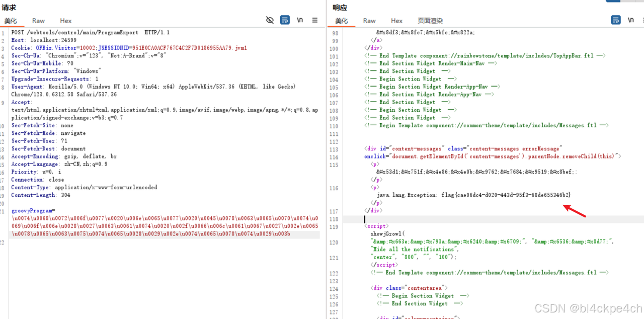Click the Sec-Ch-Ua-Mobile: ?0 header
This screenshot has height=319, width=644.
[x=42, y=63]
